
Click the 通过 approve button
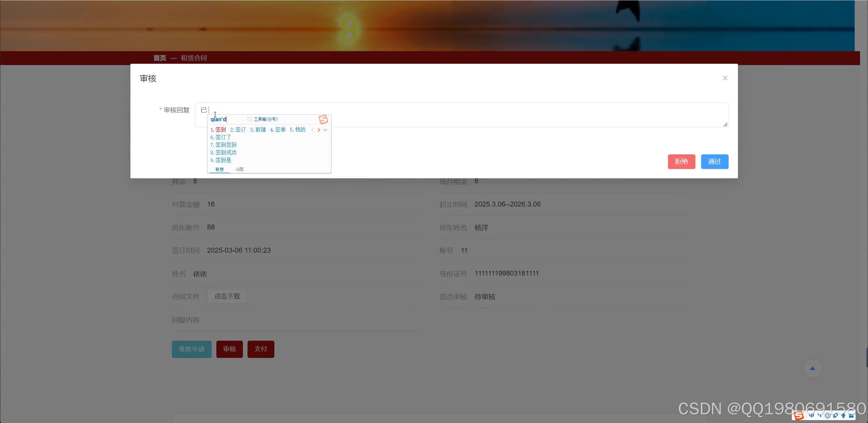tap(714, 161)
